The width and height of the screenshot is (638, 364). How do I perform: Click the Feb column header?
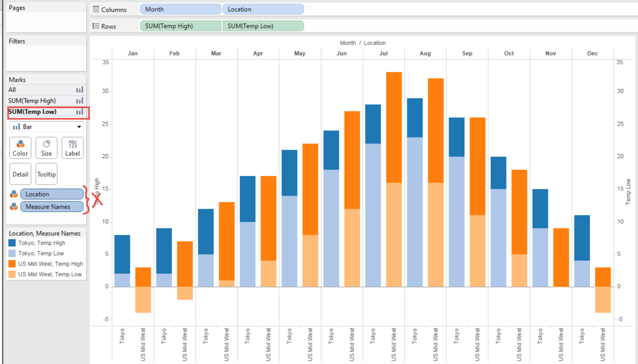[174, 54]
